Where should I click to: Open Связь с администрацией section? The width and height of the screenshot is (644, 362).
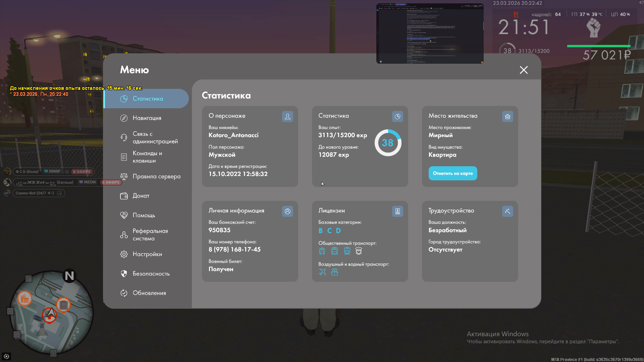tap(155, 137)
